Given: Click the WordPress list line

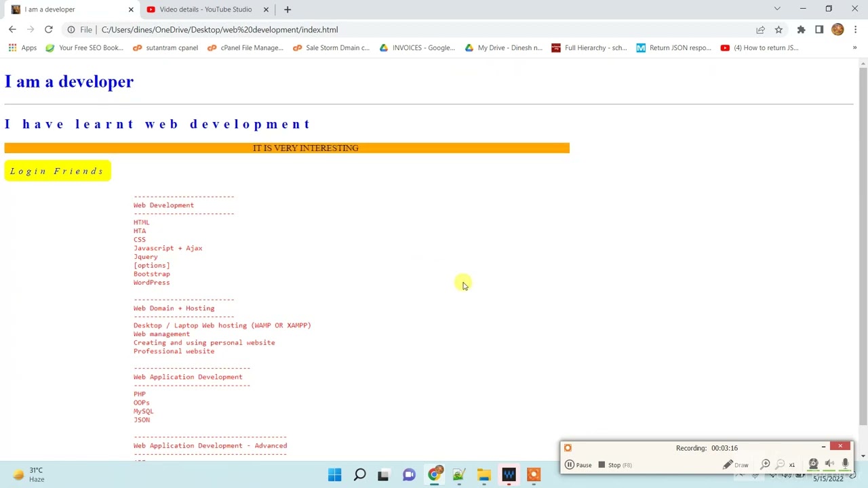Looking at the screenshot, I should [151, 283].
